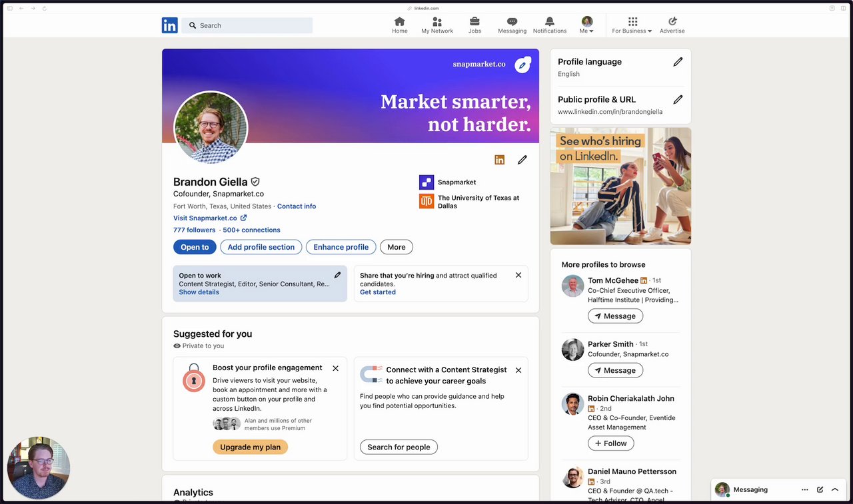Open the Contact info link
The width and height of the screenshot is (853, 504).
pos(297,206)
